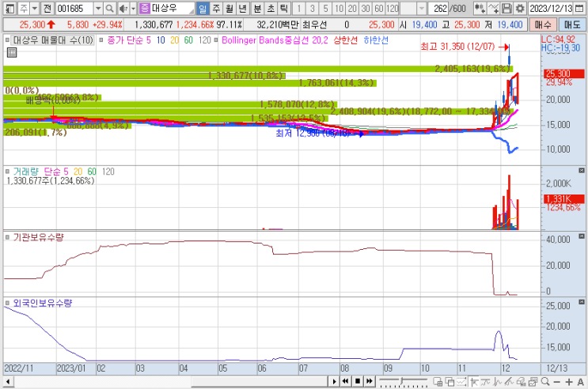Click the overlapping windows icon at bottom
The height and width of the screenshot is (389, 588).
coord(450,382)
